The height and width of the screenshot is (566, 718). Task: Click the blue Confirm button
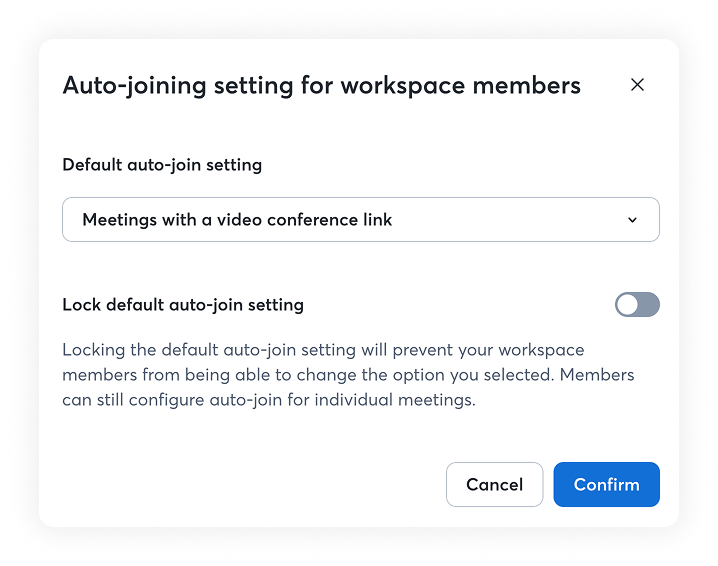coord(606,484)
